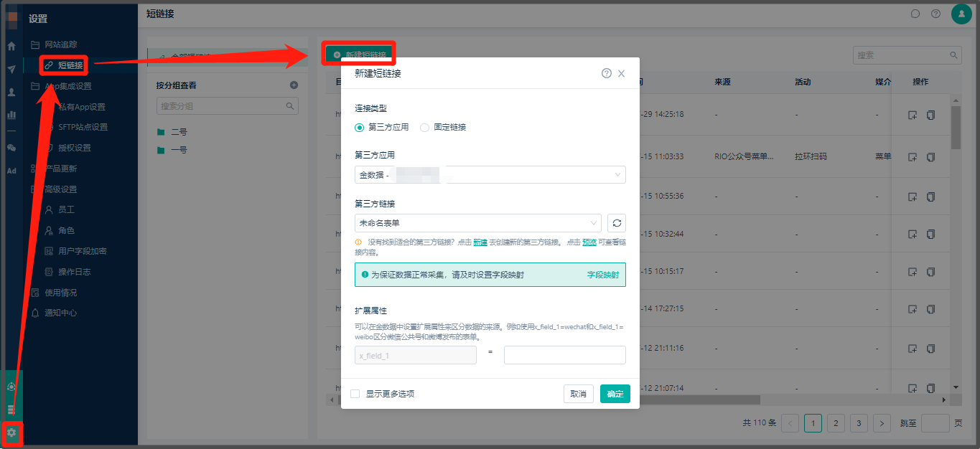Image resolution: width=980 pixels, height=449 pixels.
Task: Click the 新建 link in hint text
Action: click(x=480, y=242)
